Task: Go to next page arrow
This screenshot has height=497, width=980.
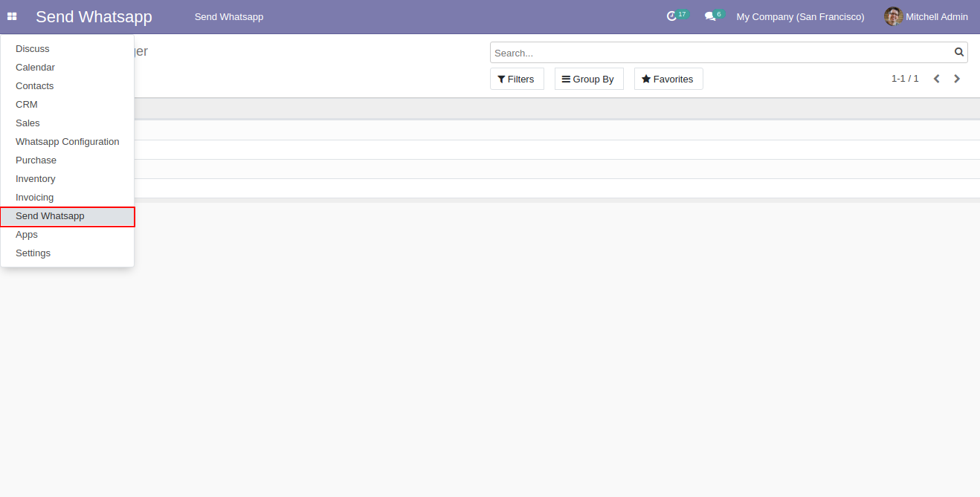Action: coord(957,79)
